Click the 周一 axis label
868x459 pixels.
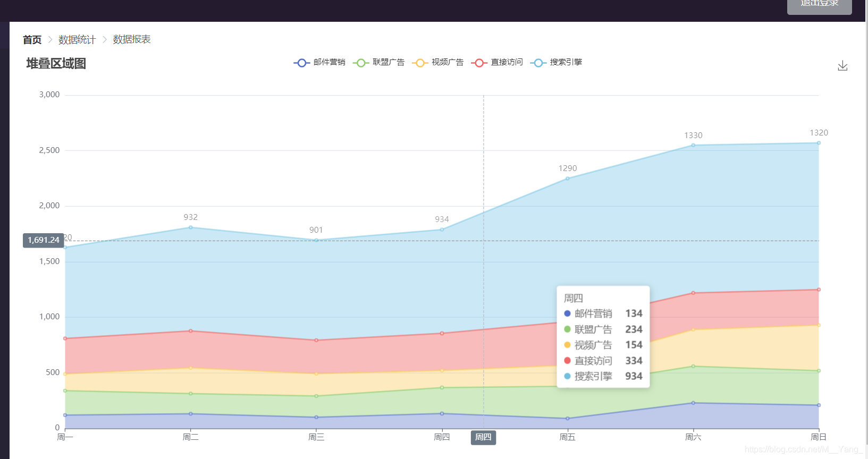tap(65, 437)
